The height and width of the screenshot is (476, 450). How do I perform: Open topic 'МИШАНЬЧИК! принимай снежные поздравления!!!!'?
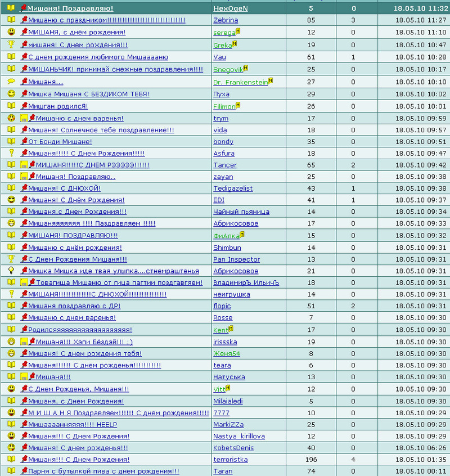click(x=116, y=69)
